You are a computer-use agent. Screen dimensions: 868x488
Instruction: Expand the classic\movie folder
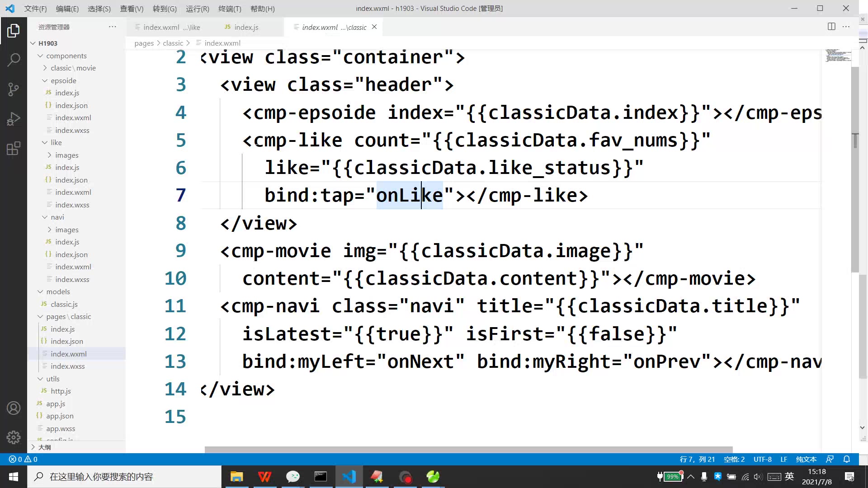point(73,68)
